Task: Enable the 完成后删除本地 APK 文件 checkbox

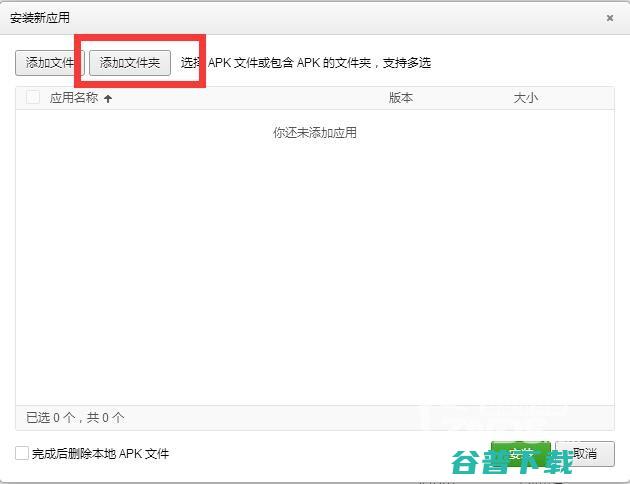Action: pos(22,453)
